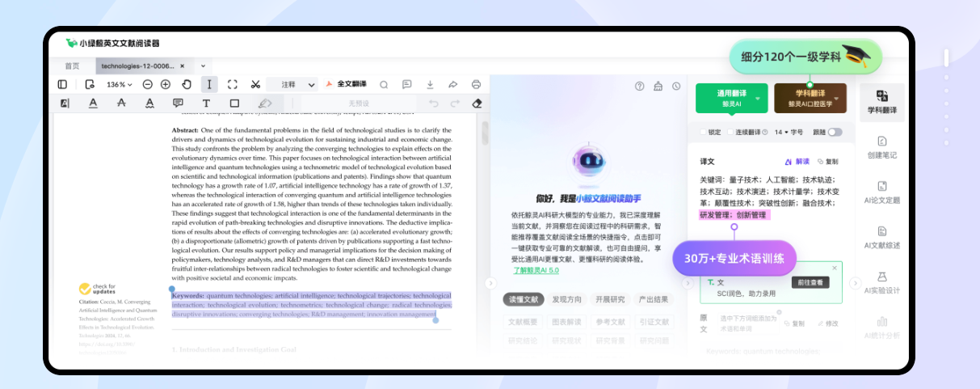Collapse the right sidebar arrow
Viewport: 980px width, 389px height.
[855, 283]
